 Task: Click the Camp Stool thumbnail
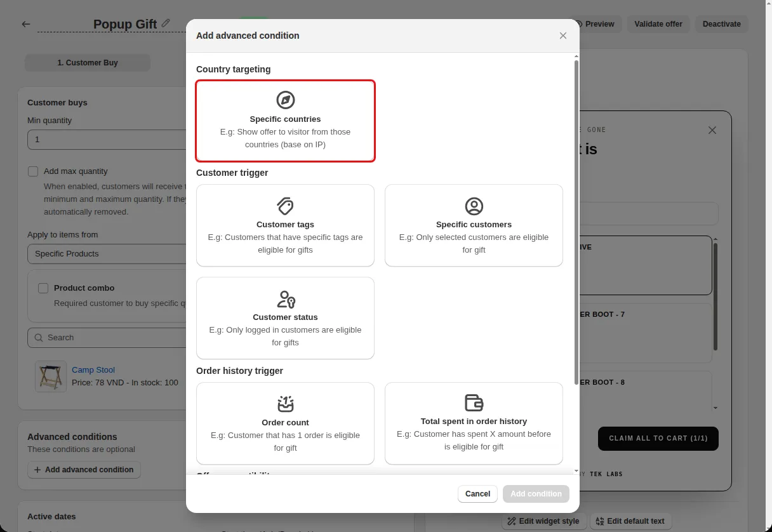coord(51,376)
